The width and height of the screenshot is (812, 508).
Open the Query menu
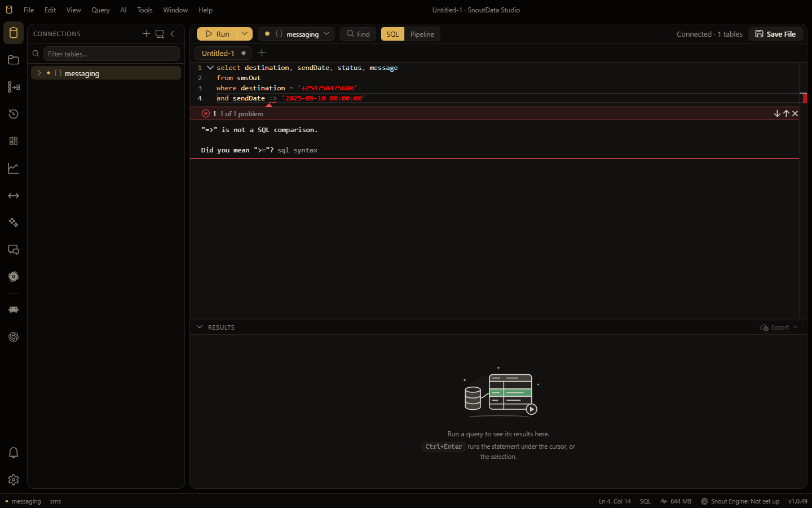[100, 10]
